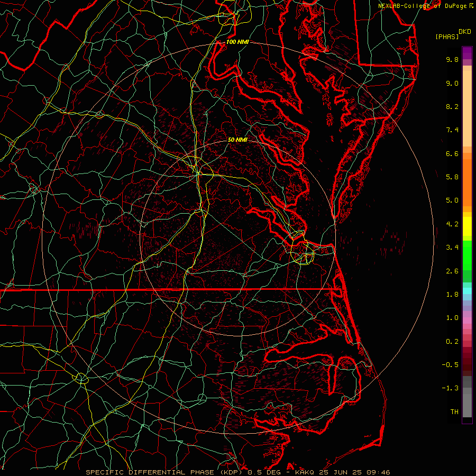Select the 8.2 value on the scale
Screen dimensions: 476x476
coord(452,106)
